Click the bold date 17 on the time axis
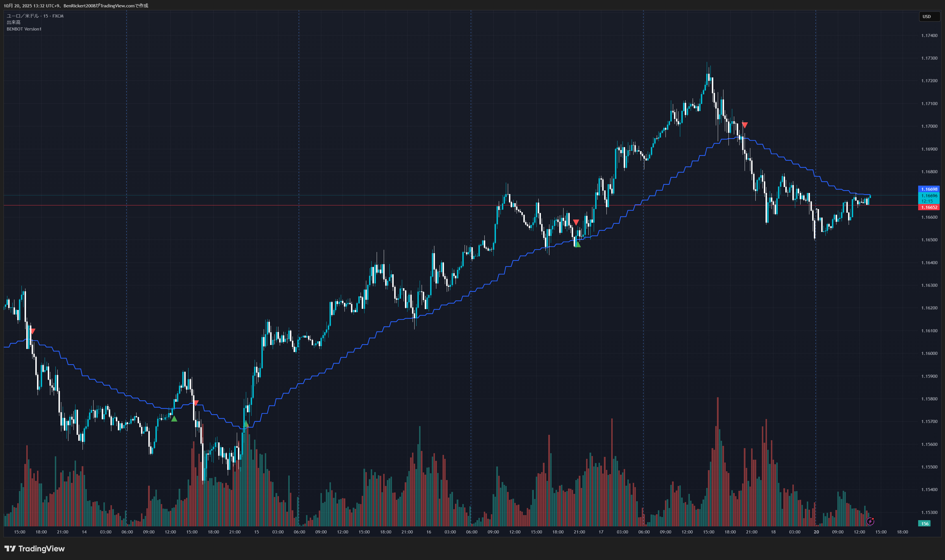 pos(601,532)
